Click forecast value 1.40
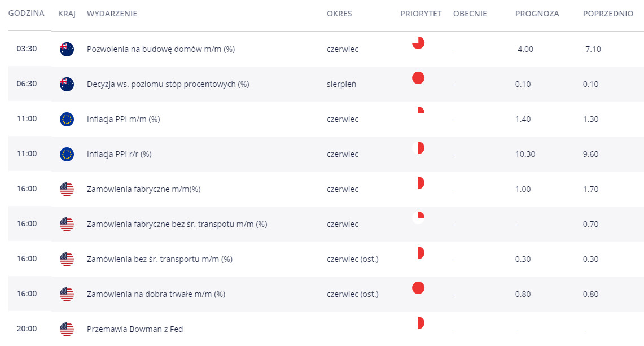Image resolution: width=644 pixels, height=346 pixels. click(523, 119)
